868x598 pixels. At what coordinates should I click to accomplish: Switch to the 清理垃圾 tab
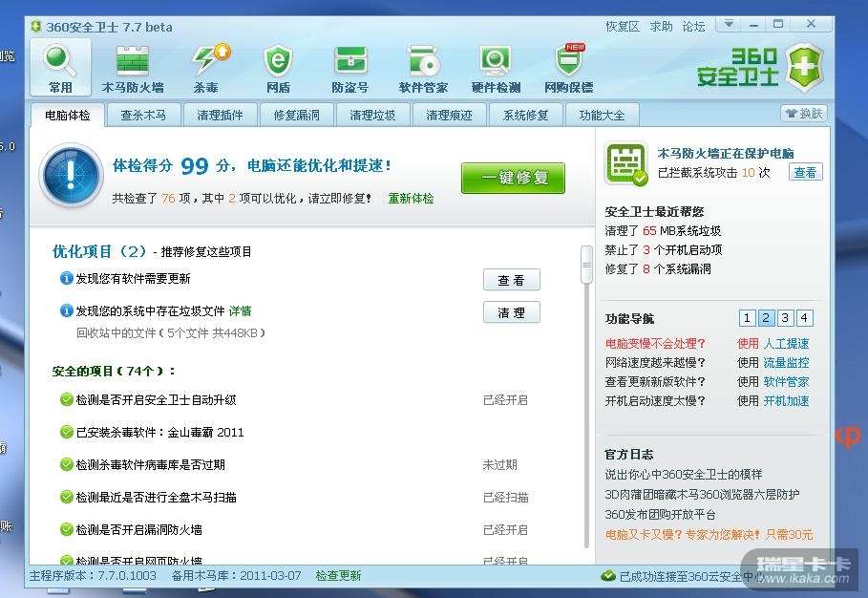pyautogui.click(x=372, y=116)
